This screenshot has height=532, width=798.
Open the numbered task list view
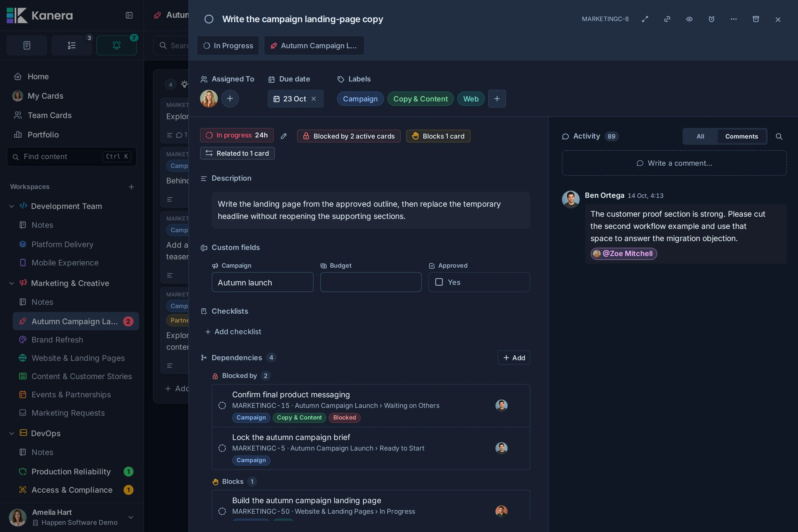point(71,45)
